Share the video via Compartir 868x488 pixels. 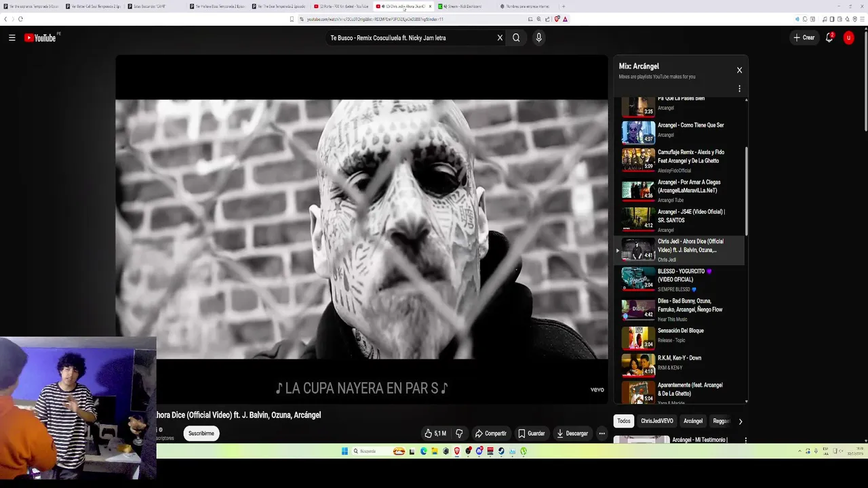[x=490, y=433]
